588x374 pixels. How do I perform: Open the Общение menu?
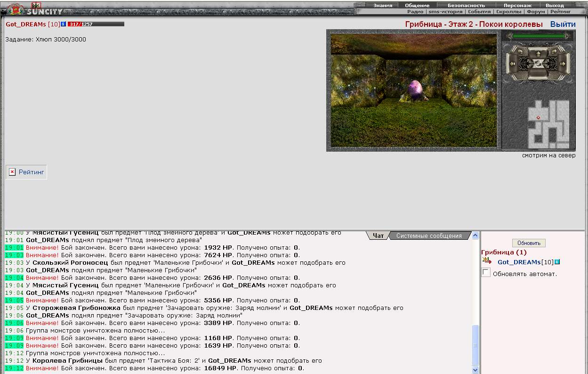pos(417,5)
